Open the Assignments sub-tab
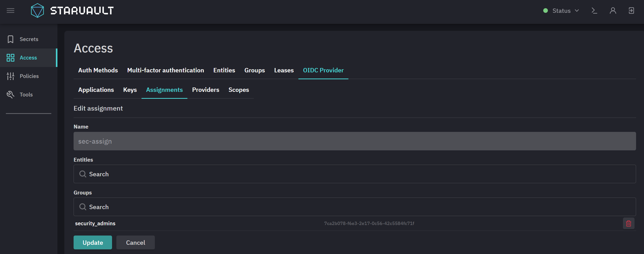Image resolution: width=644 pixels, height=254 pixels. [x=164, y=90]
